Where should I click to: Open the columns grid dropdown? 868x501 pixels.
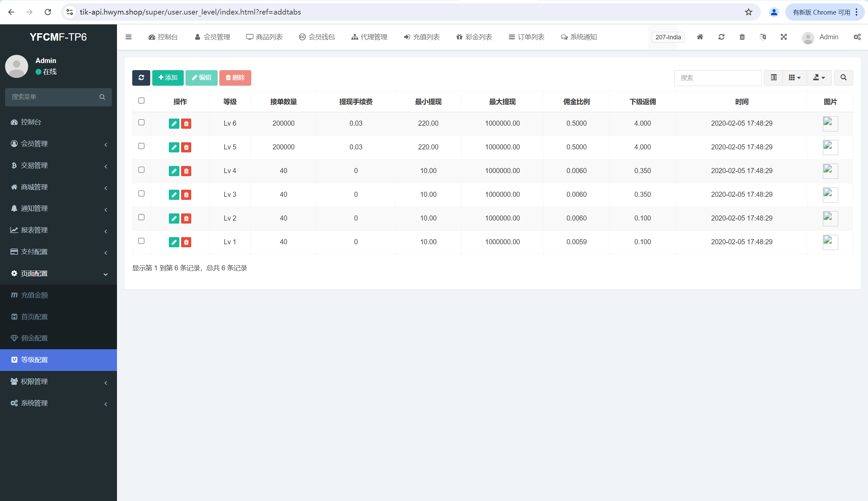(x=794, y=78)
